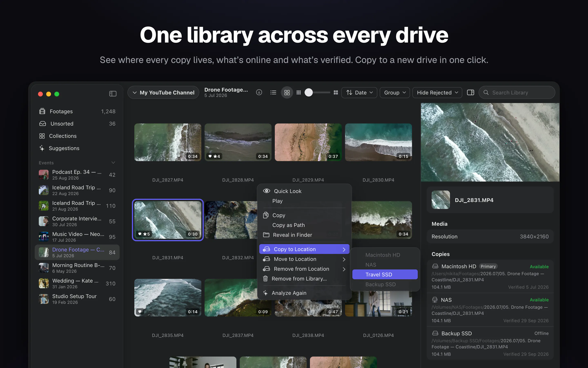588x368 pixels.
Task: Open the Music Video event
Action: coord(77,237)
